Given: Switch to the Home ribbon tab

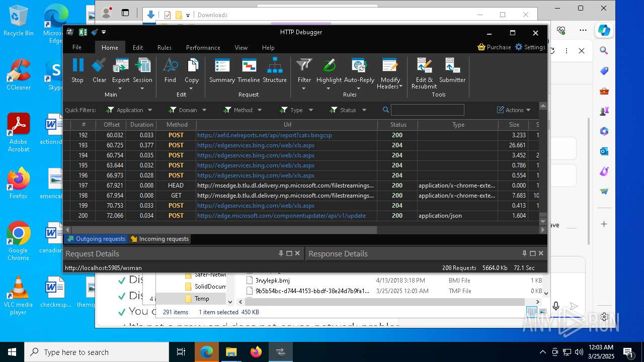Looking at the screenshot, I should (110, 47).
